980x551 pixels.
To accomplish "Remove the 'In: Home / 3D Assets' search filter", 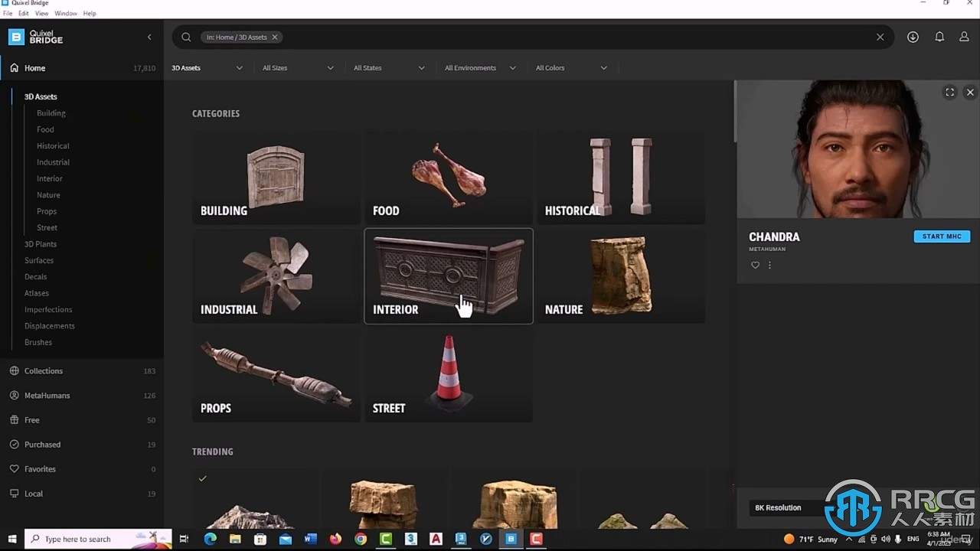I will [275, 37].
